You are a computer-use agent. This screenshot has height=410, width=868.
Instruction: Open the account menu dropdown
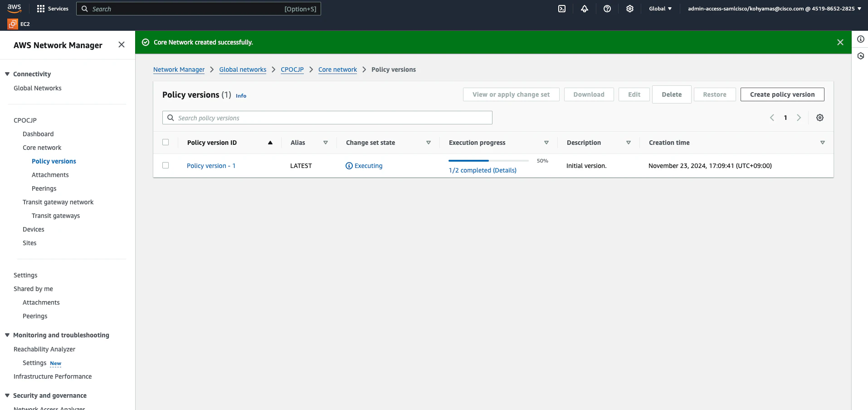pos(774,9)
